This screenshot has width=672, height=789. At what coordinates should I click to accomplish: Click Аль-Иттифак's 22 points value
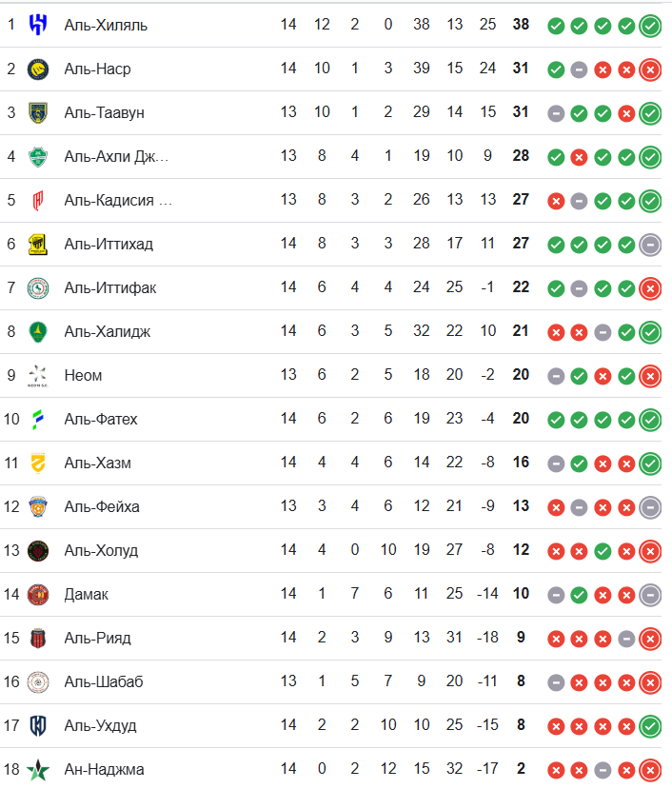click(521, 287)
